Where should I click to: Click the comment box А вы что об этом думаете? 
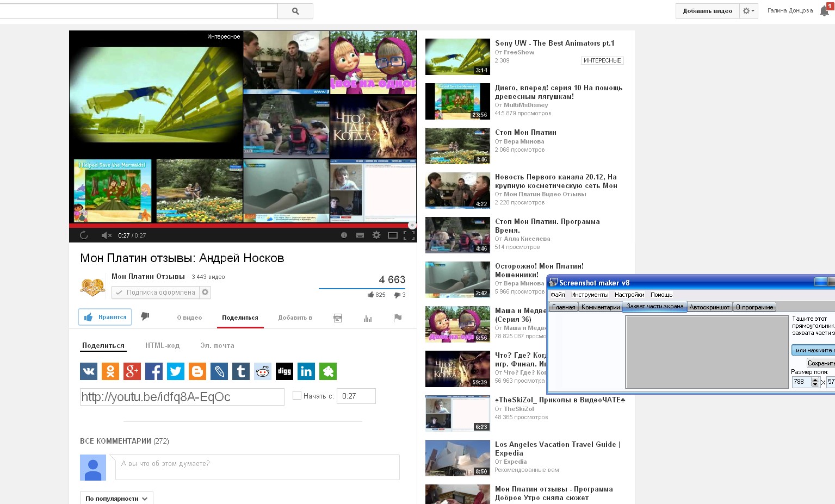pos(257,467)
